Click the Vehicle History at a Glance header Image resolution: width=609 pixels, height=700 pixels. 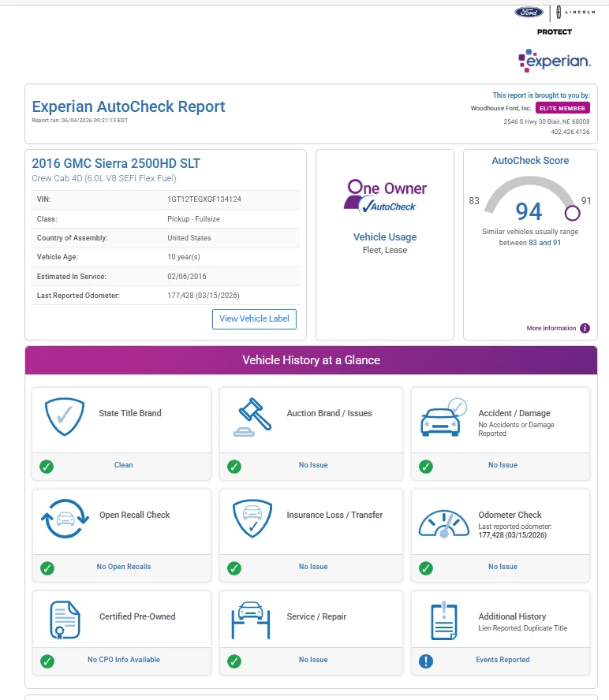(311, 360)
